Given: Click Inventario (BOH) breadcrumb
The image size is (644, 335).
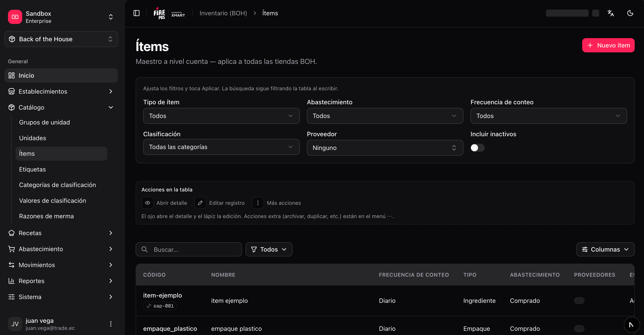Looking at the screenshot, I should 223,13.
